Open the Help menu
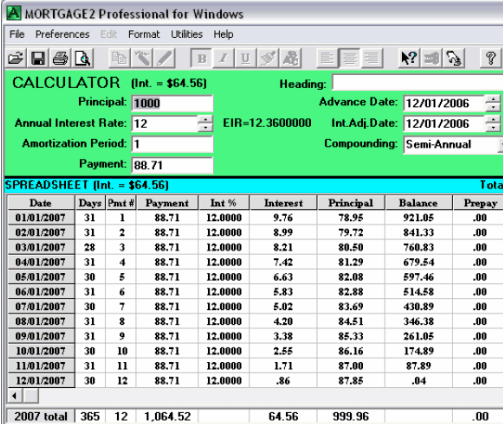This screenshot has width=503, height=424. tap(223, 34)
